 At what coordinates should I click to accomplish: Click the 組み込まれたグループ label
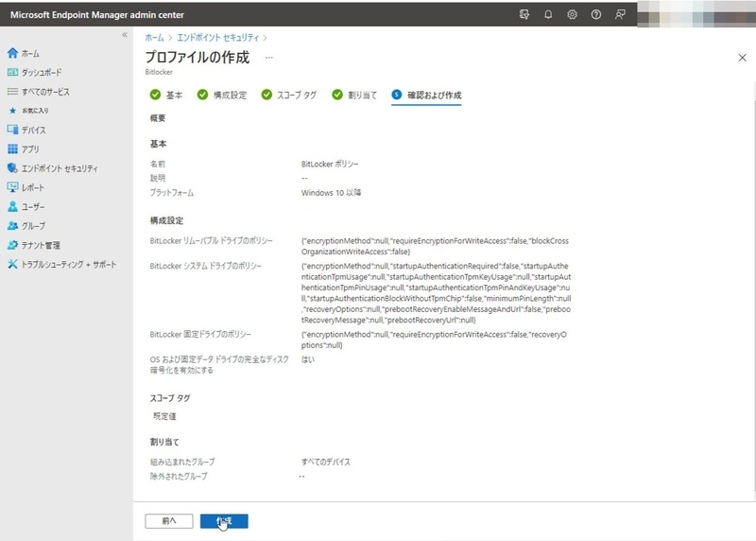click(182, 462)
